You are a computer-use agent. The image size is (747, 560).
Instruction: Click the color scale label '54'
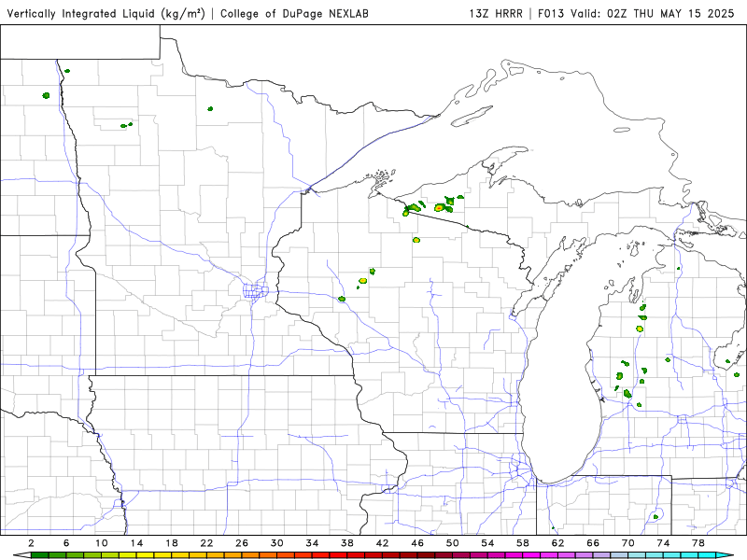tap(487, 543)
